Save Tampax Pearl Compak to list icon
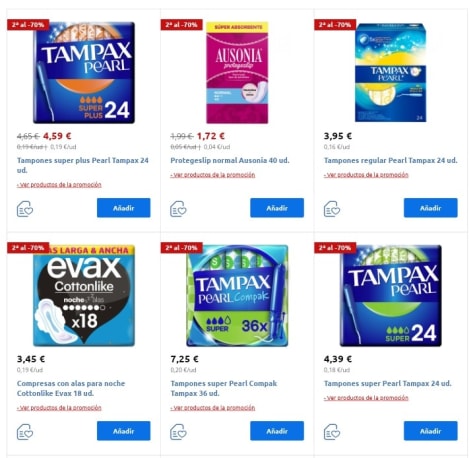This screenshot has height=458, width=475. coord(178,432)
